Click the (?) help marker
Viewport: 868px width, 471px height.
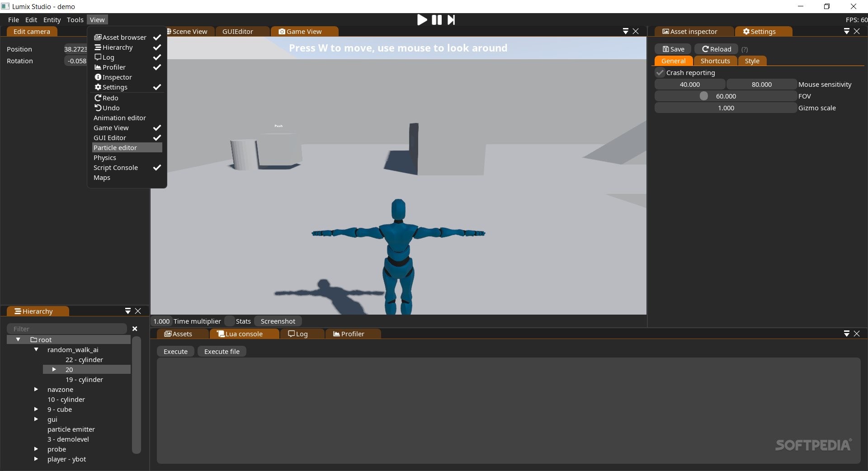[745, 50]
